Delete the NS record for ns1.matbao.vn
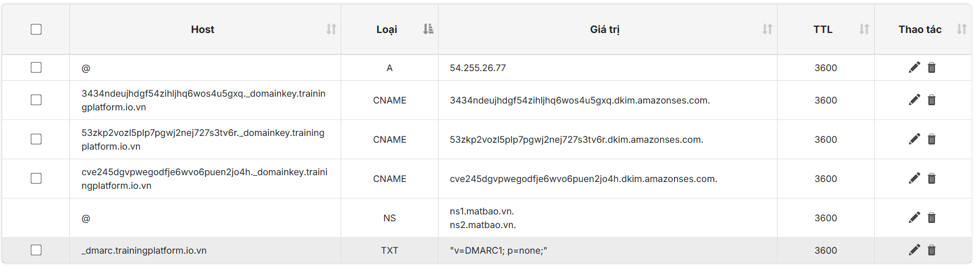The width and height of the screenshot is (980, 273). coord(932,218)
